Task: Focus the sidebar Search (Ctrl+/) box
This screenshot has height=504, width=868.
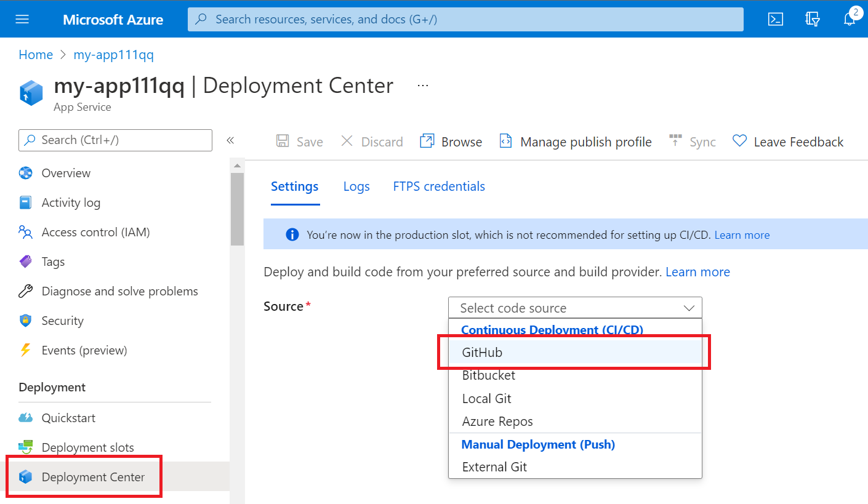Action: click(116, 140)
